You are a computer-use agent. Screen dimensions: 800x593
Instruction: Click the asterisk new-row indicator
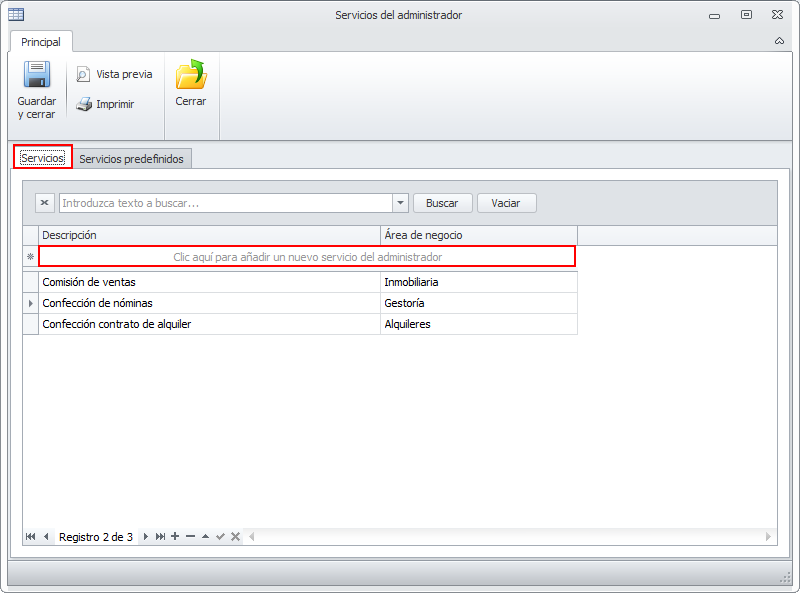coord(31,257)
